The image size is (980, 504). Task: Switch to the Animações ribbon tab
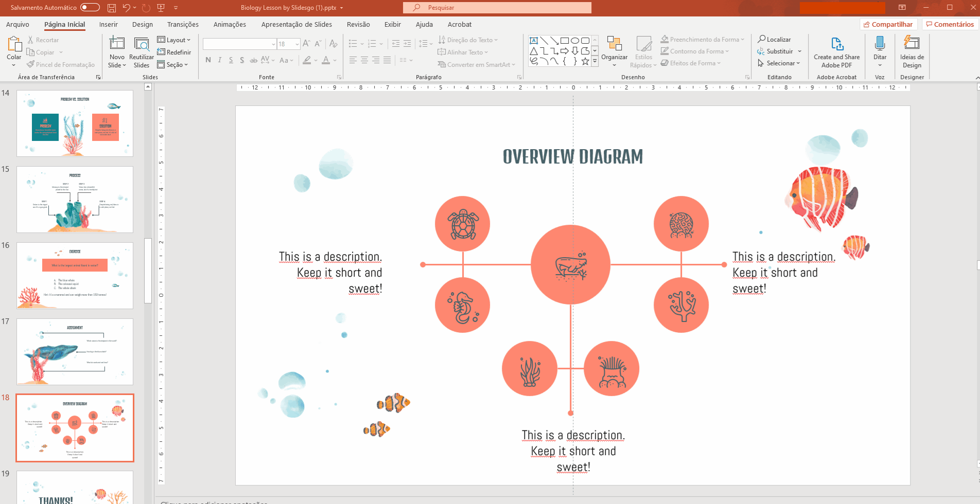tap(230, 24)
